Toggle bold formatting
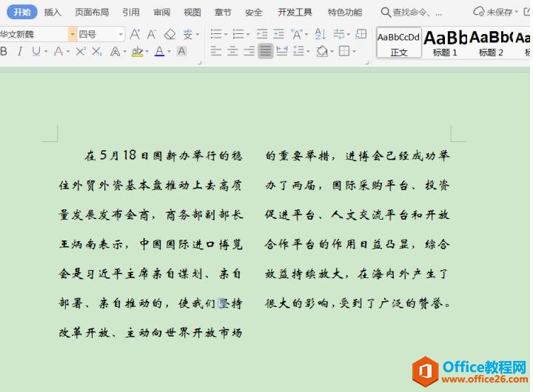This screenshot has height=392, width=533. point(4,52)
